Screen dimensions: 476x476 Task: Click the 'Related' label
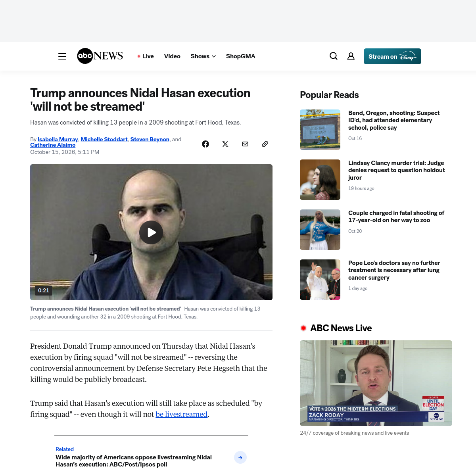pos(65,449)
